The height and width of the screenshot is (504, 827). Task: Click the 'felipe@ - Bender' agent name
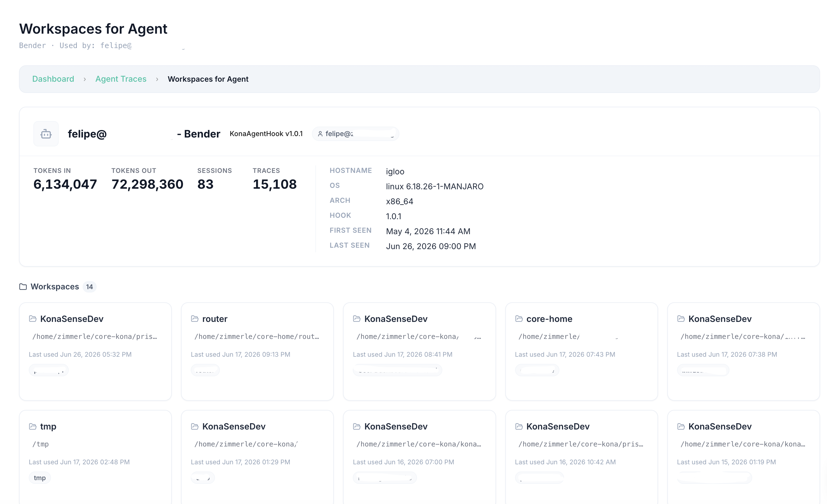point(144,134)
